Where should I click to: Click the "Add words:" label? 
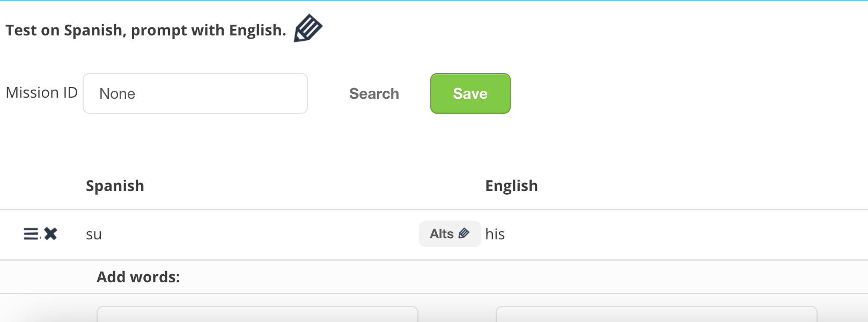[138, 277]
